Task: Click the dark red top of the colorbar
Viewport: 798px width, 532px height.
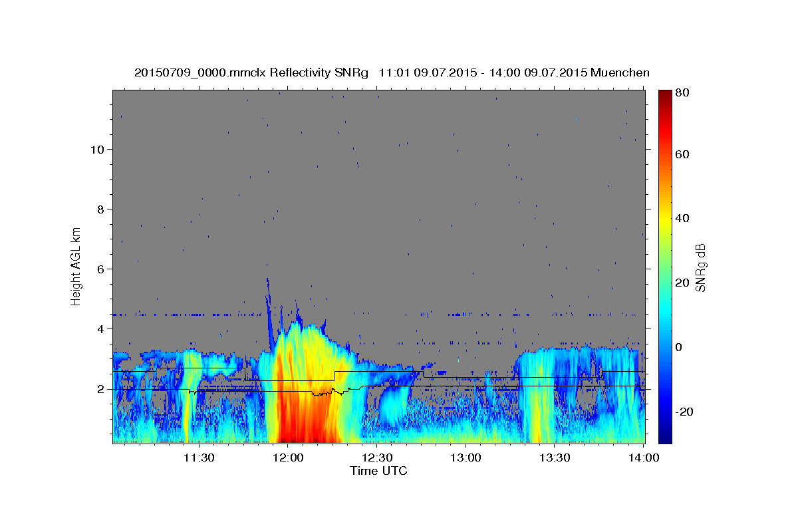Action: click(665, 96)
